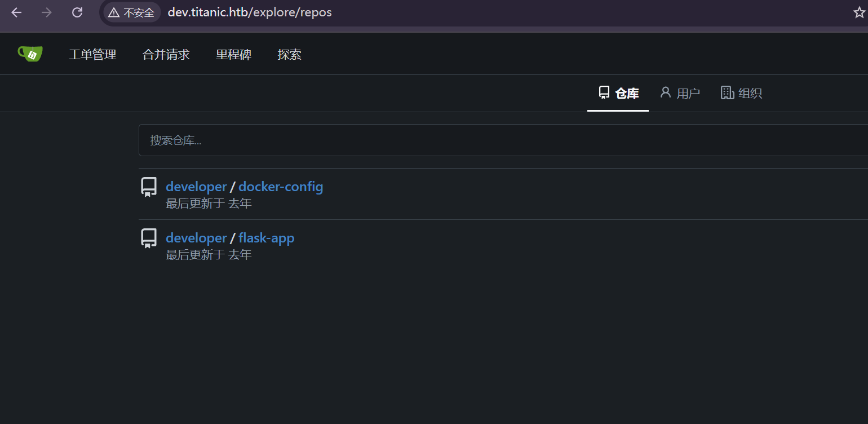Switch to the 用户 tab

(x=680, y=94)
